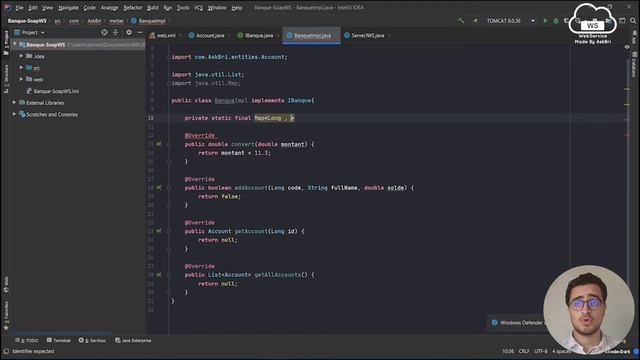640x360 pixels.
Task: Click the CRLF line separator in status bar
Action: 524,351
